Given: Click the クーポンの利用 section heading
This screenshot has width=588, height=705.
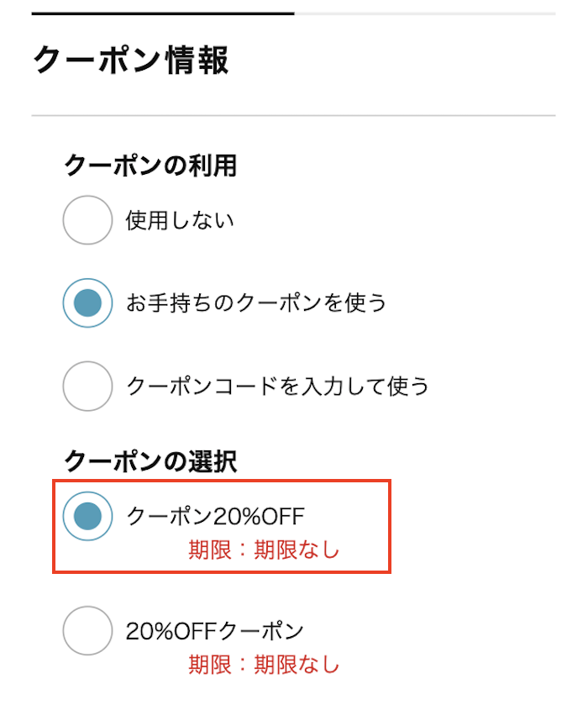Looking at the screenshot, I should tap(150, 166).
